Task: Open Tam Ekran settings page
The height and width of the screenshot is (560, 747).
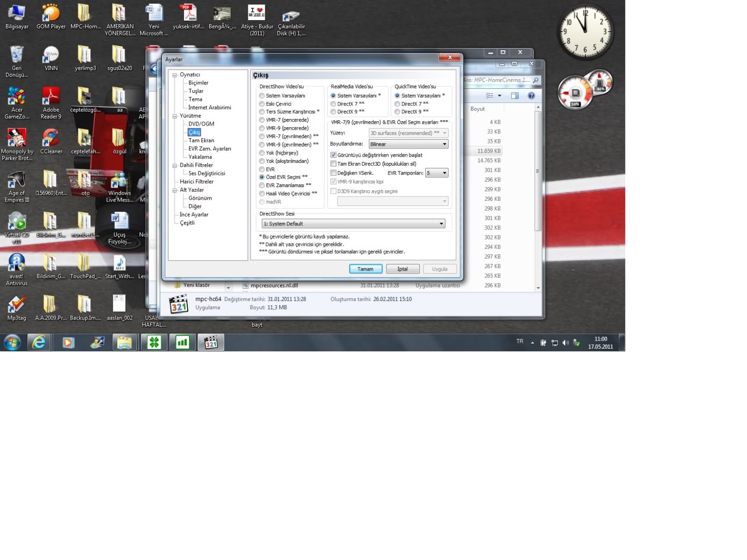Action: click(x=201, y=140)
